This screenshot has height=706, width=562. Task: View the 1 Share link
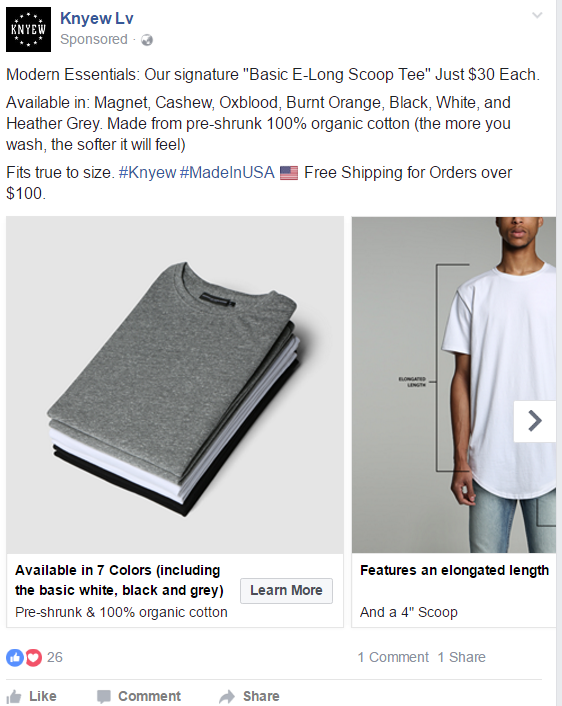462,657
